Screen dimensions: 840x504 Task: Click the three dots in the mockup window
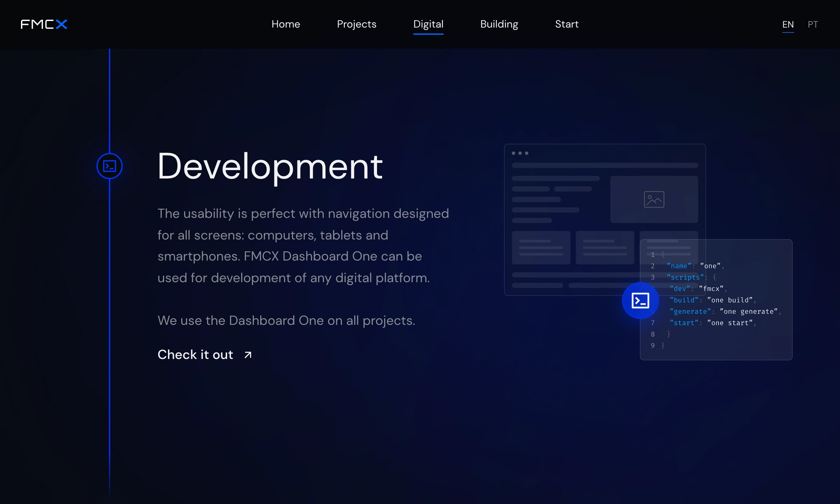coord(520,153)
